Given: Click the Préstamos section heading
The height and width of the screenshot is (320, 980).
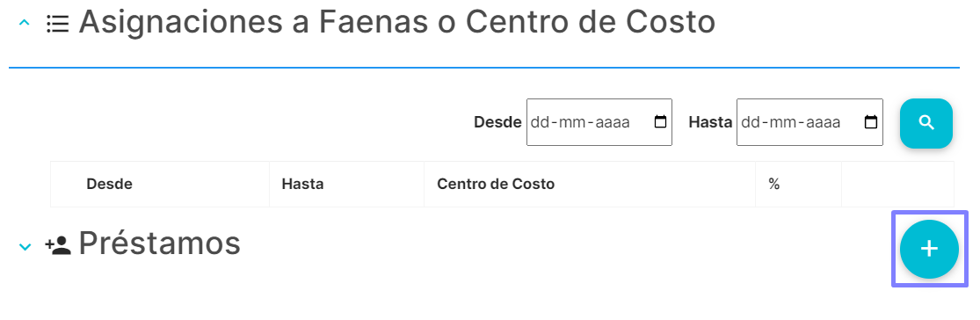Looking at the screenshot, I should (x=159, y=244).
